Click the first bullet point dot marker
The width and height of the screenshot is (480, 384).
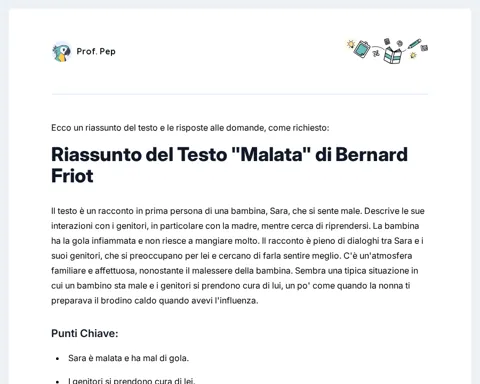pos(58,359)
